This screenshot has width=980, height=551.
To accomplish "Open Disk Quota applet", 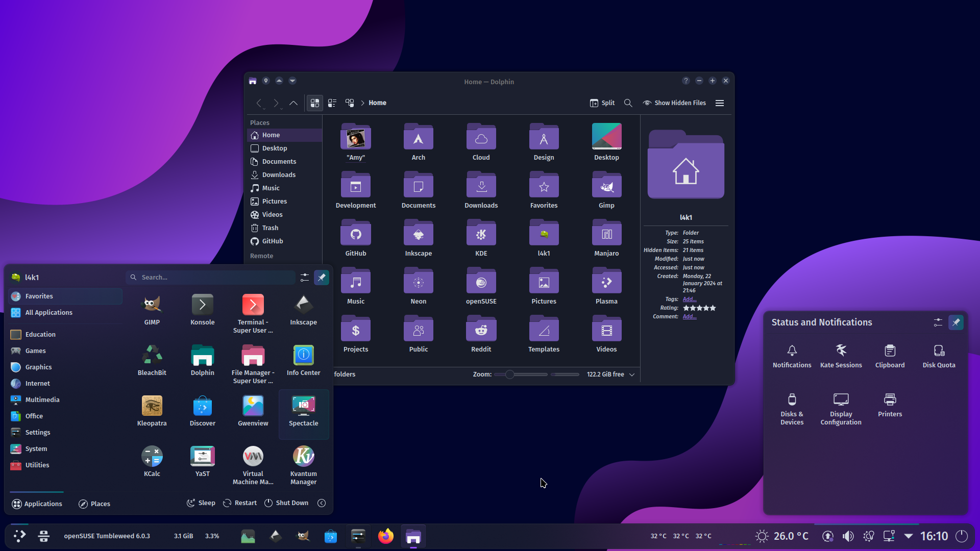I will pos(939,356).
